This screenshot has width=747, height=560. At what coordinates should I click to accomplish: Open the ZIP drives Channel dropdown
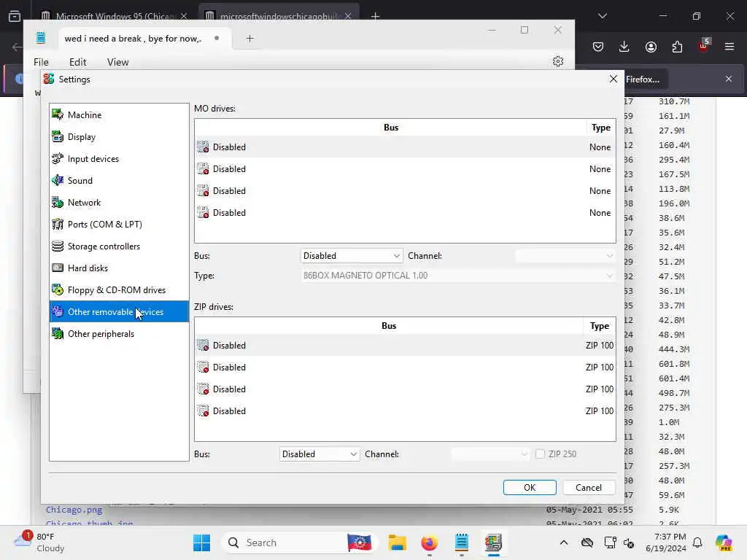pos(490,454)
